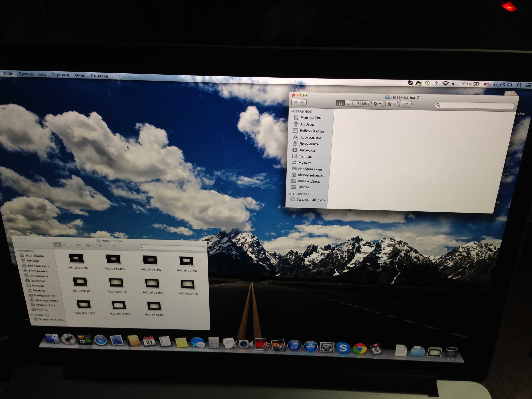The width and height of the screenshot is (532, 399).
Task: Select AirDrop in Новая папка 2 sidebar
Action: click(x=307, y=124)
